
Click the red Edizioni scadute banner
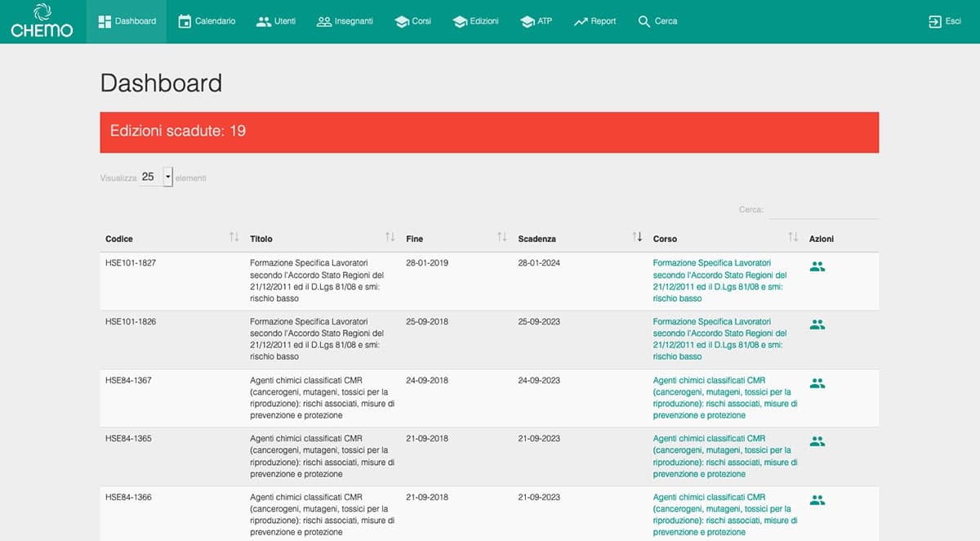489,132
